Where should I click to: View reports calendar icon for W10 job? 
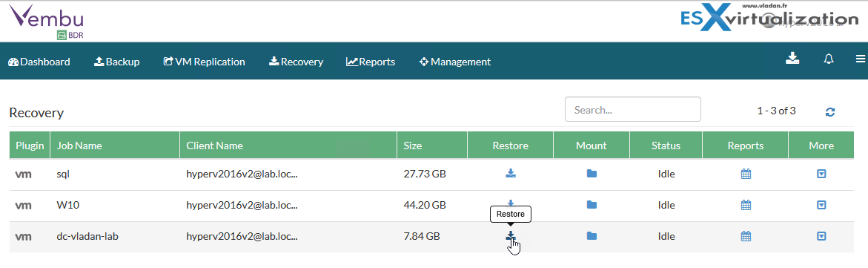(x=746, y=205)
